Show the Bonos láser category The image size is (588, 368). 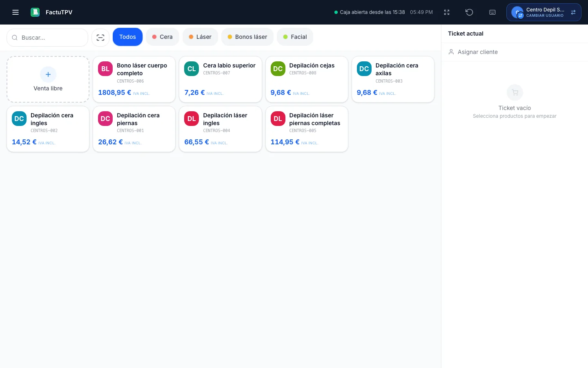point(247,37)
